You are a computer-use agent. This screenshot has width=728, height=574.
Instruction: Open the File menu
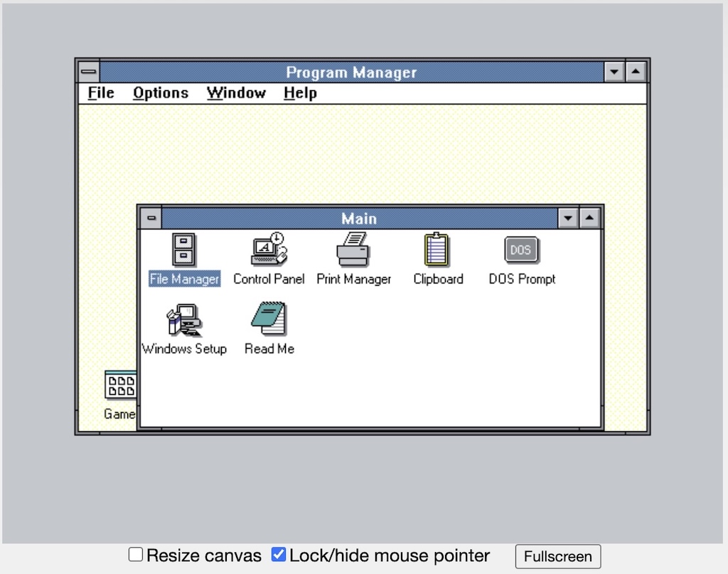[101, 93]
